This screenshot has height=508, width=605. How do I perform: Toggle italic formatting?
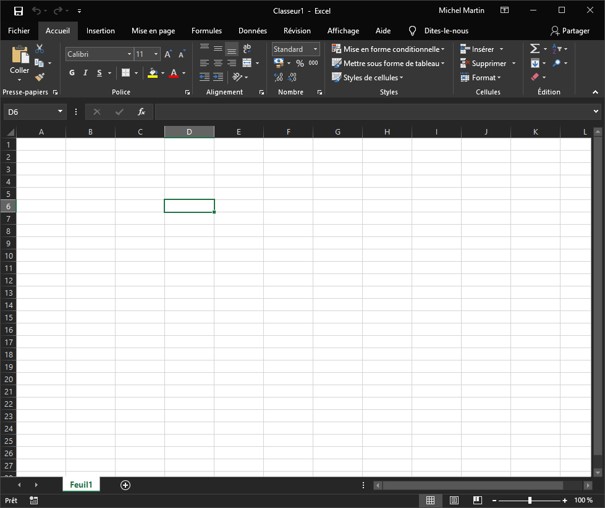tap(85, 73)
